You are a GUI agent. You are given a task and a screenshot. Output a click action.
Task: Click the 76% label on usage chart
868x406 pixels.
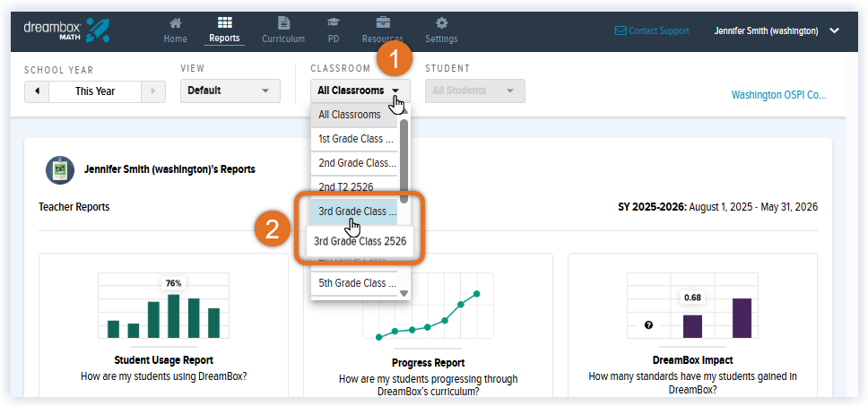click(x=173, y=283)
